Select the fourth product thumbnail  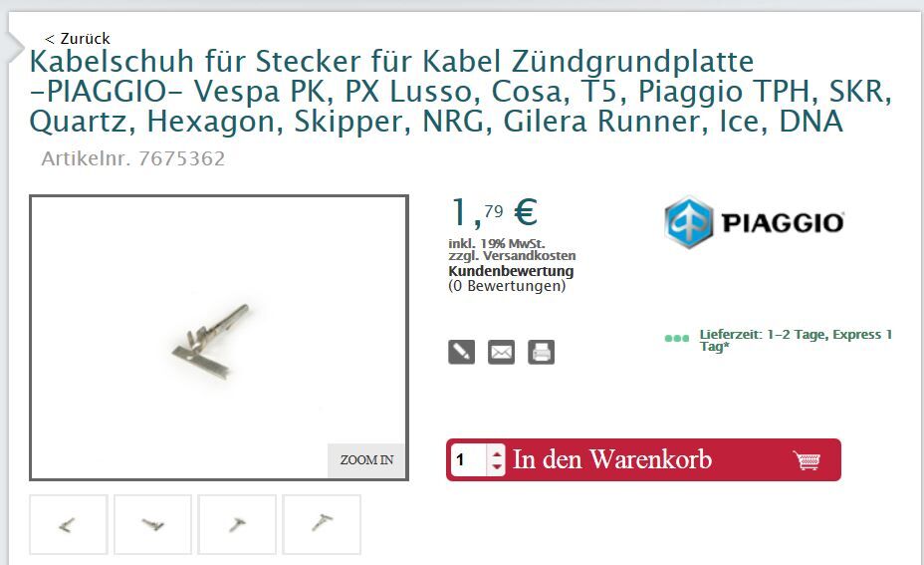pos(322,524)
